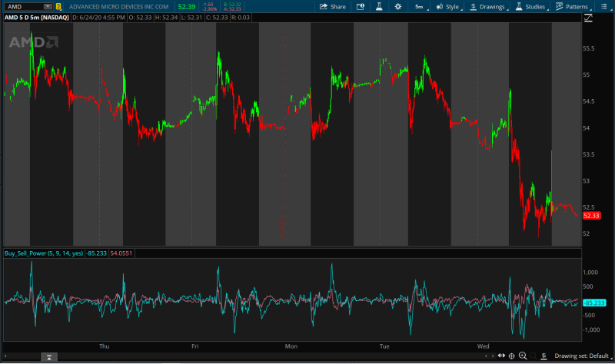Image resolution: width=615 pixels, height=364 pixels.
Task: Click the Tue date label on time axis
Action: click(x=384, y=346)
